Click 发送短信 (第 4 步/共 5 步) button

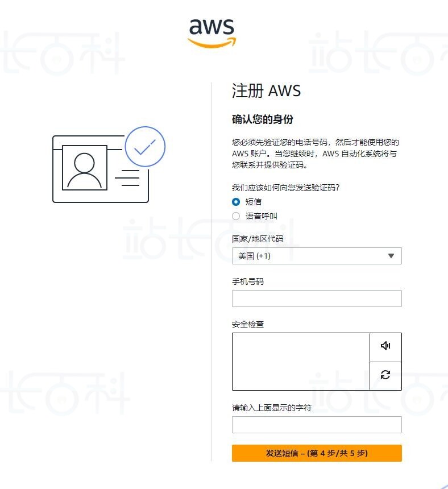coord(317,453)
